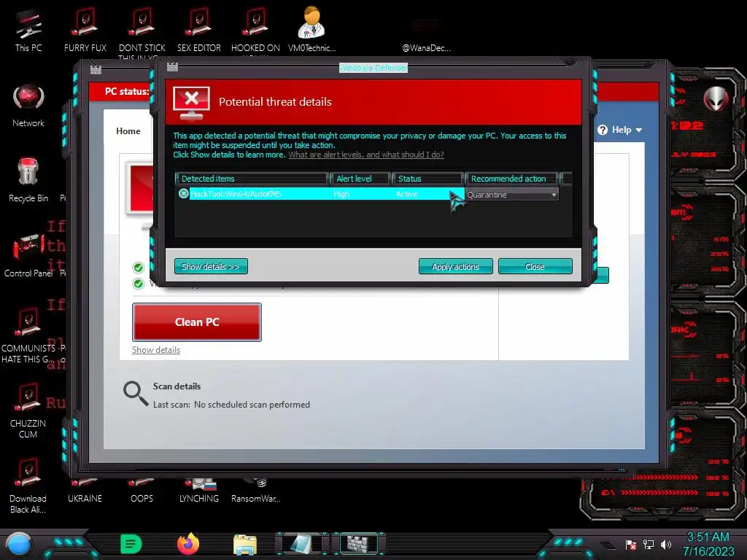Click Apply actions button
747x560 pixels.
(x=455, y=267)
